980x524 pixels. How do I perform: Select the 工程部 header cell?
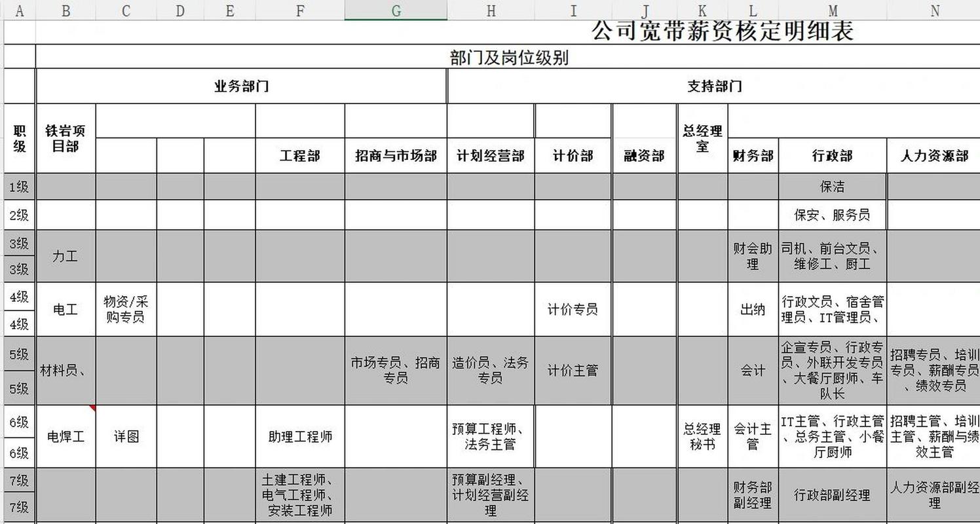(x=300, y=156)
